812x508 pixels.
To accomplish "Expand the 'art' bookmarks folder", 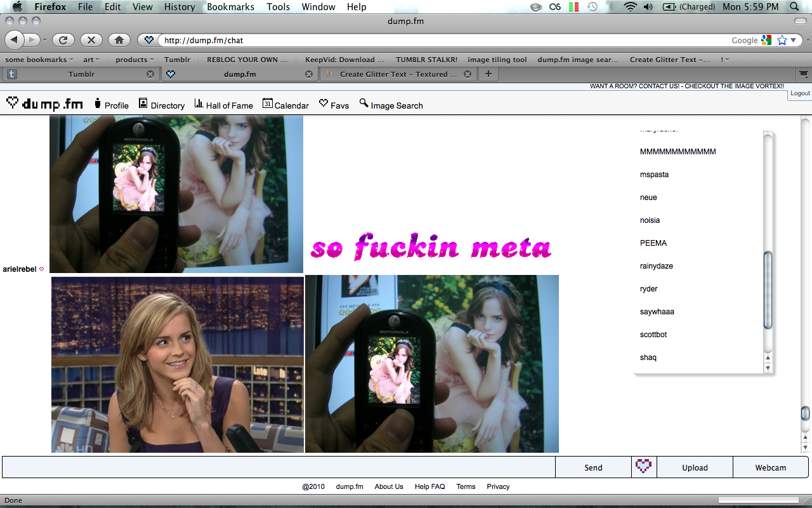I will click(91, 60).
